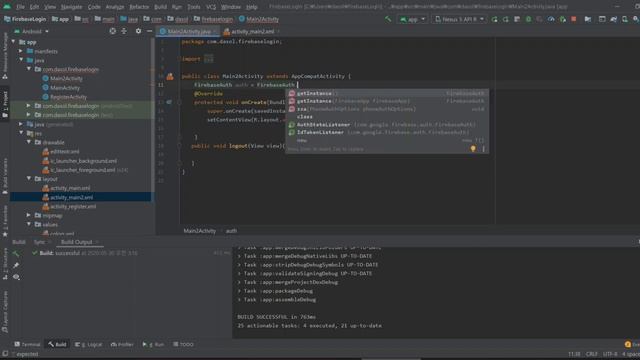Image resolution: width=640 pixels, height=360 pixels.
Task: Collapse the com.dasol.firebaselogin package
Action: coord(29,69)
